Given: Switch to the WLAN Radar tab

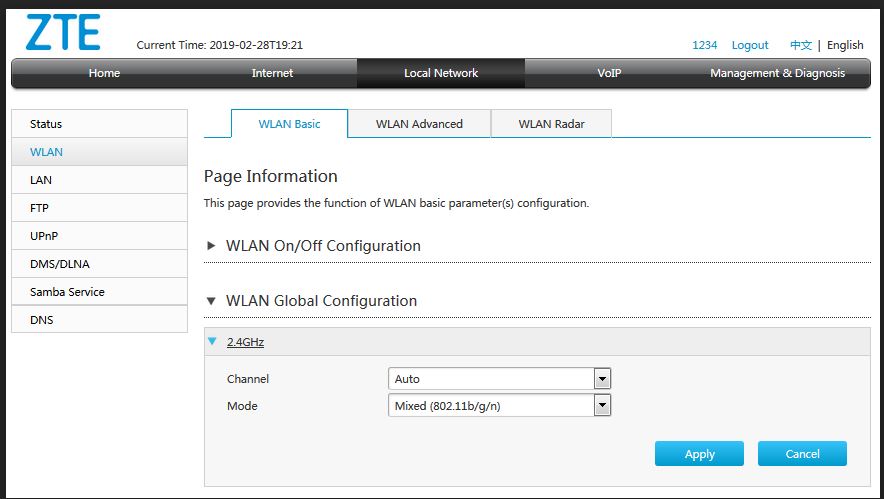Looking at the screenshot, I should click(551, 124).
